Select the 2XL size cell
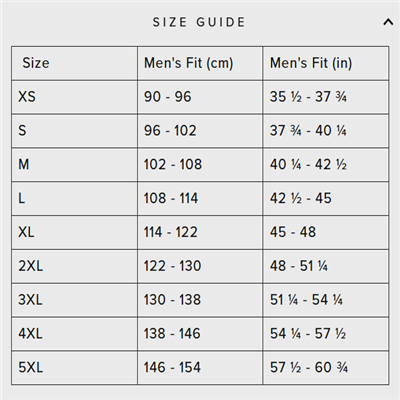Viewport: 400px width, 400px height. tap(75, 266)
